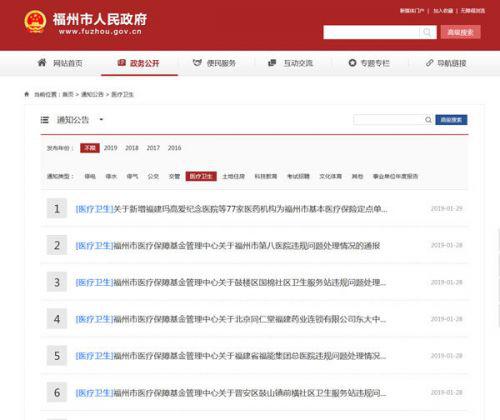Open notice 6 about 晋安区鼓山镇前横社区

coord(250,393)
